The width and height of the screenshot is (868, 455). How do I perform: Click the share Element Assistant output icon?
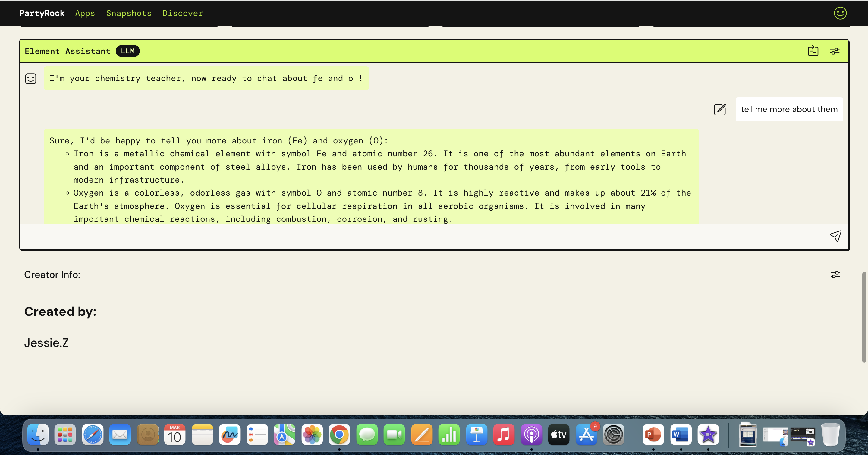(x=813, y=51)
